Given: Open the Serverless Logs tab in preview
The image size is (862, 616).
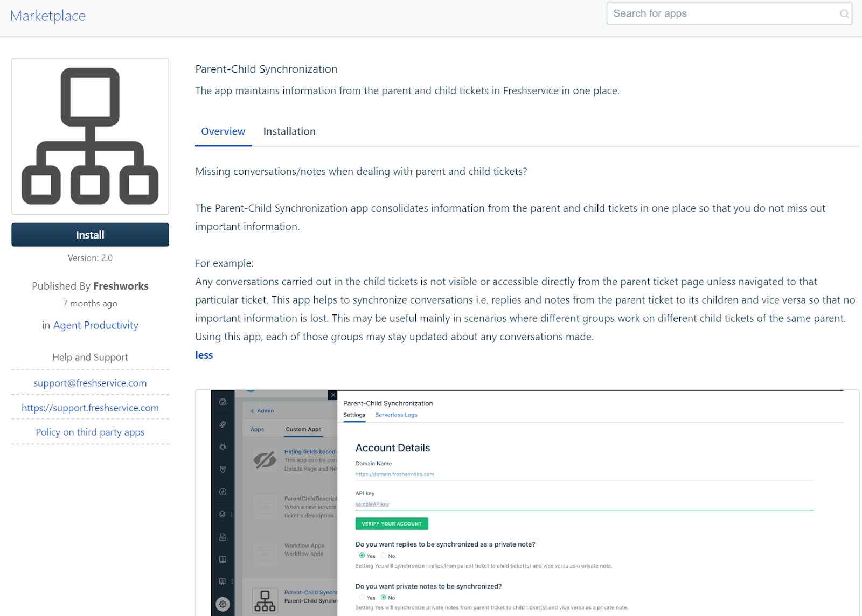Looking at the screenshot, I should 396,415.
